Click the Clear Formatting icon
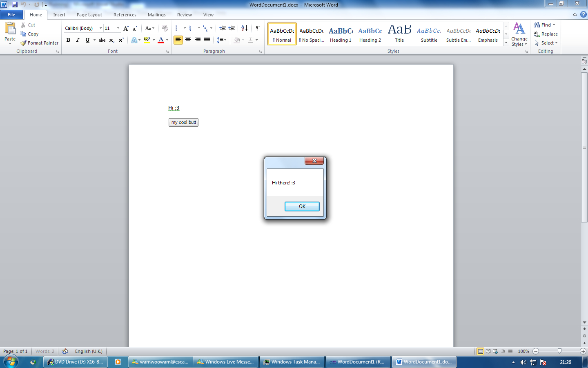 point(165,28)
